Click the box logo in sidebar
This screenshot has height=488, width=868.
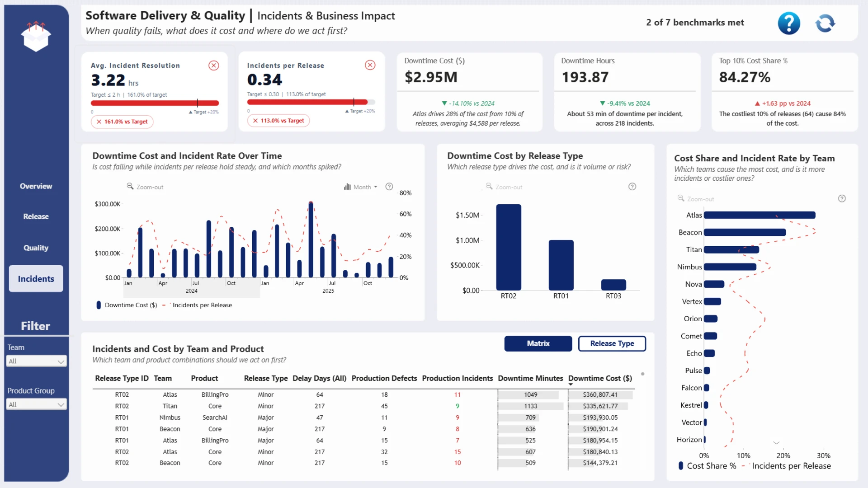[x=36, y=36]
